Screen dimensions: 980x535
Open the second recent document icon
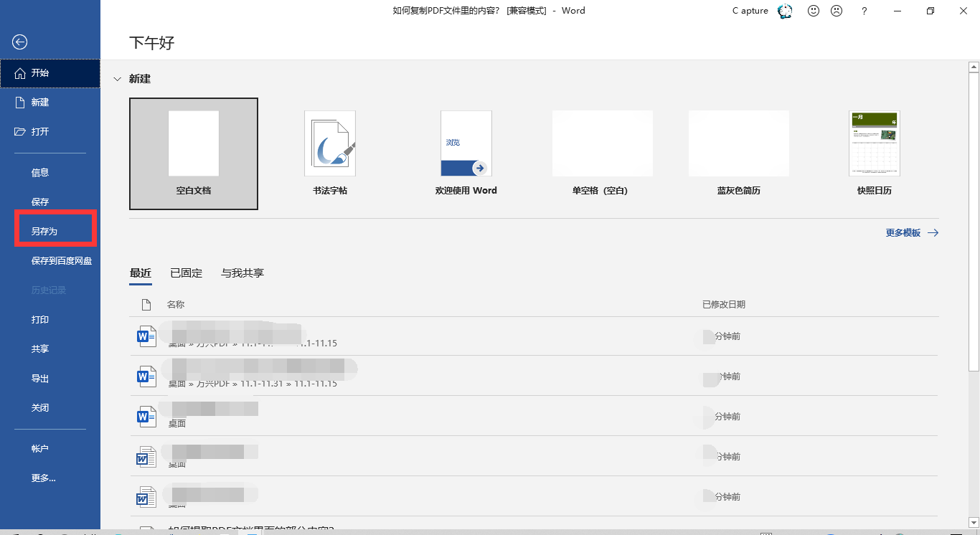coord(146,377)
